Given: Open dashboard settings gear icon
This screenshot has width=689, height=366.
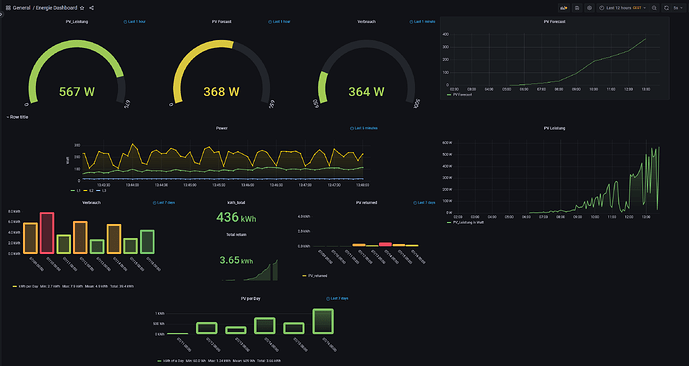Looking at the screenshot, I should pyautogui.click(x=590, y=8).
